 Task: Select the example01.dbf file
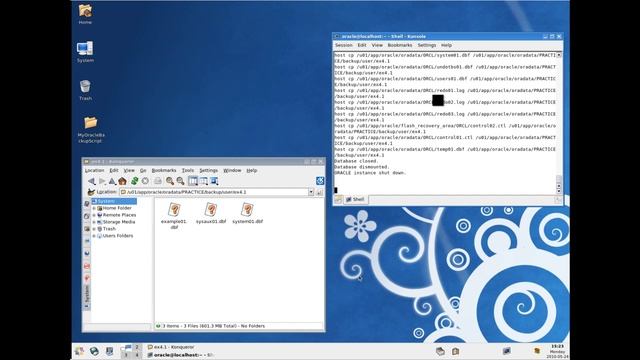click(x=174, y=216)
